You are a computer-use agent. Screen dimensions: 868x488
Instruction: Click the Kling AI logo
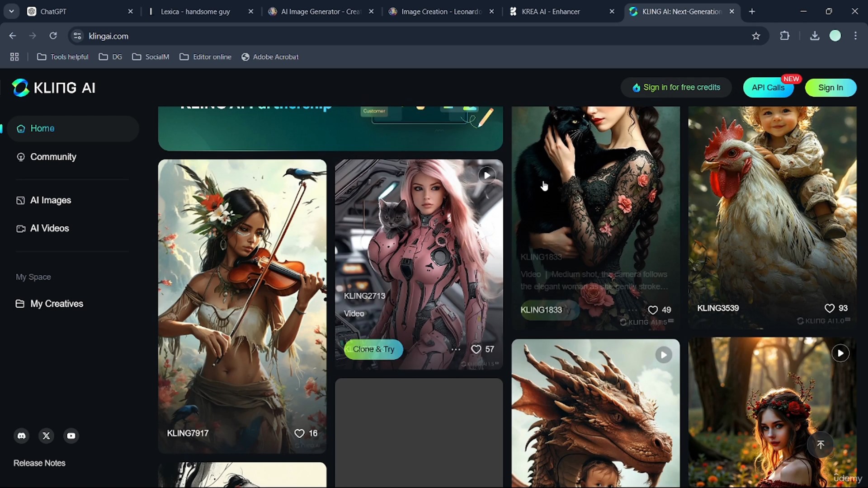tap(53, 88)
